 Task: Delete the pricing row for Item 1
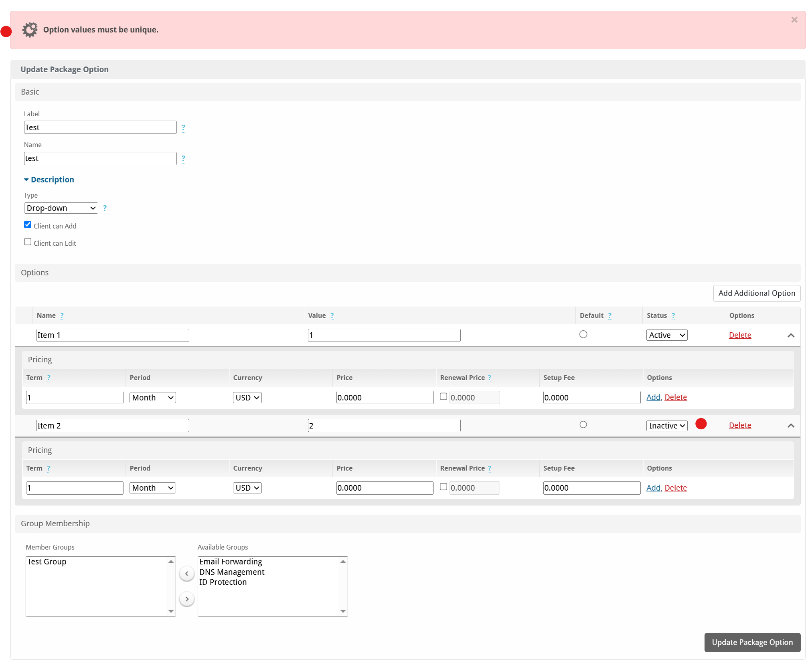(x=676, y=397)
